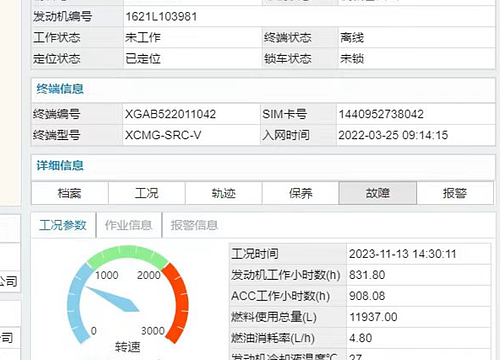
Task: Click the 发动机工作小时数(h) label
Action: (x=286, y=275)
